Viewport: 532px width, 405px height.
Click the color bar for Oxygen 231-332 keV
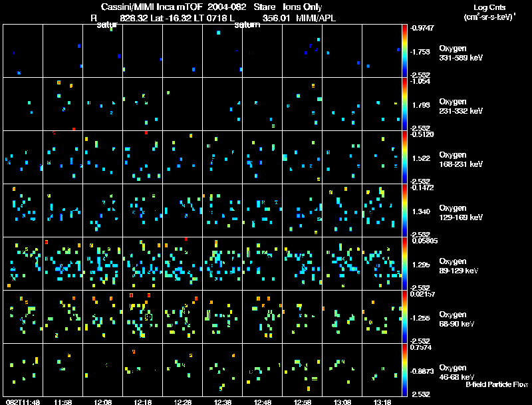click(x=406, y=104)
